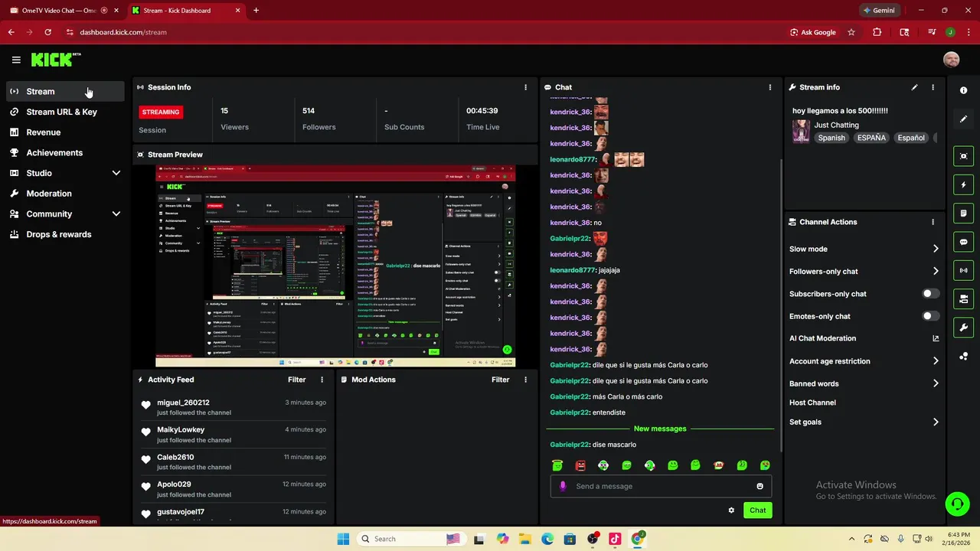Click the Stream Preview video
Screen dimensions: 980x551
click(x=335, y=266)
